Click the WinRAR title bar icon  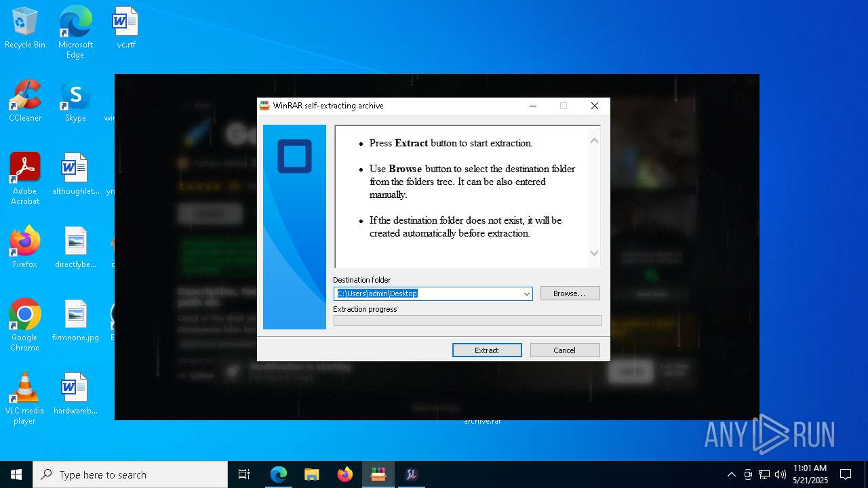pyautogui.click(x=264, y=106)
